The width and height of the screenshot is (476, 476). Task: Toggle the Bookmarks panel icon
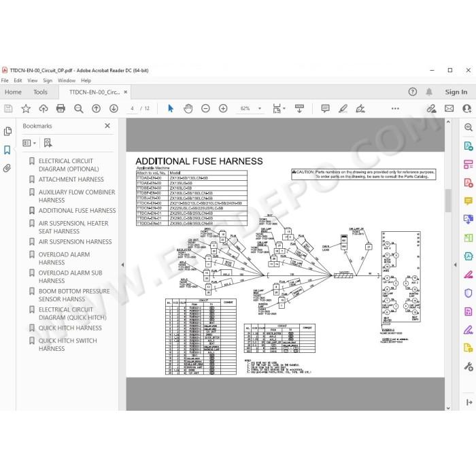(x=7, y=150)
